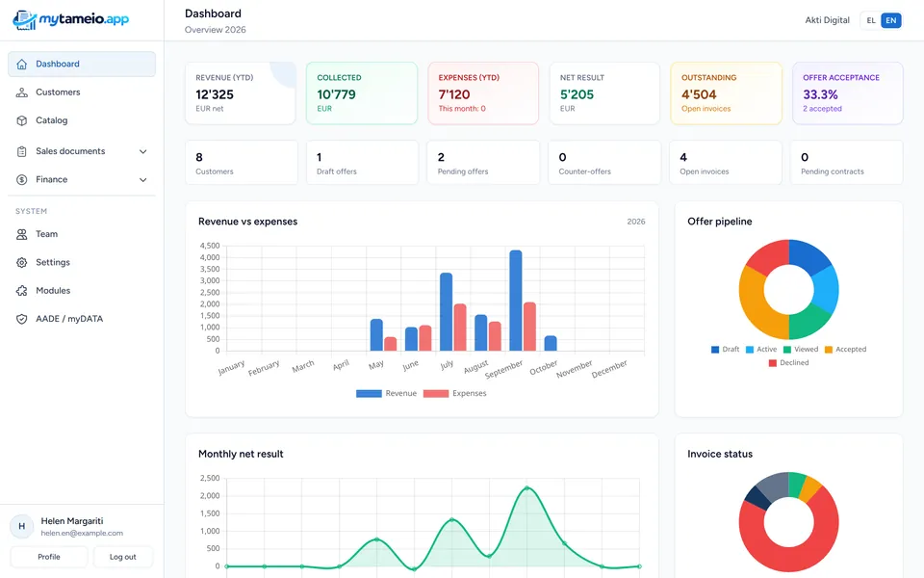Click the Dashboard home icon
Screen dimensions: 924x578
[x=22, y=64]
